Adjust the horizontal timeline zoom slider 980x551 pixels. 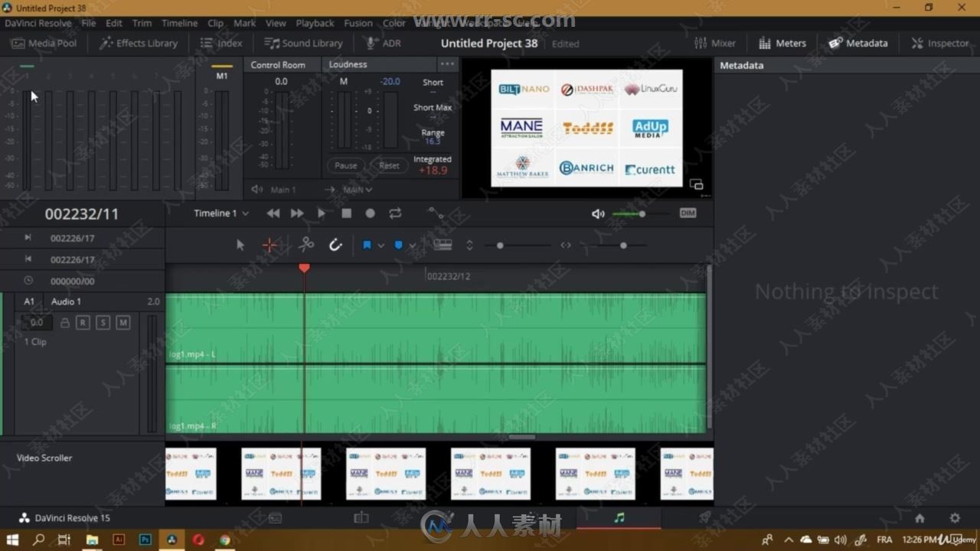623,246
